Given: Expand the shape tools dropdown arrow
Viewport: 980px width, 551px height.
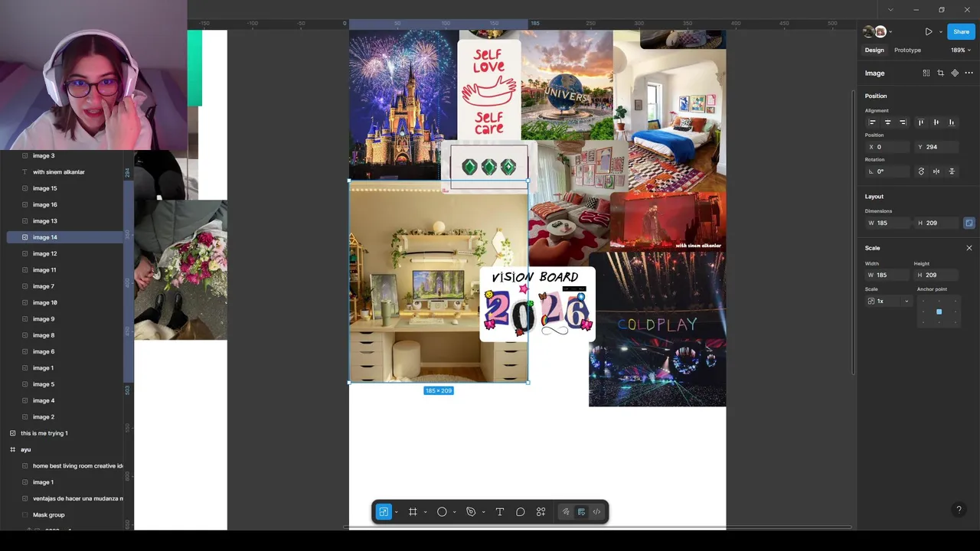Looking at the screenshot, I should [x=454, y=512].
